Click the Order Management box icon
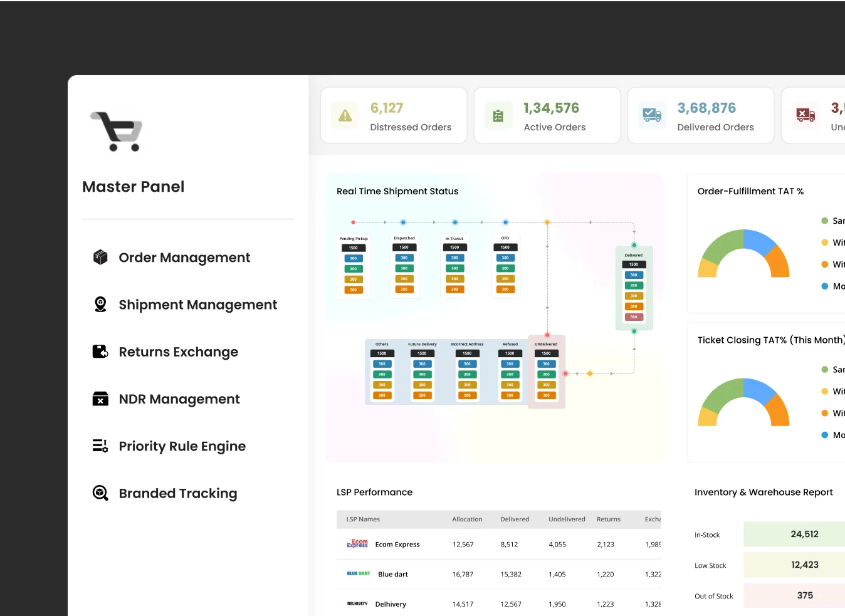845x616 pixels. click(x=100, y=257)
